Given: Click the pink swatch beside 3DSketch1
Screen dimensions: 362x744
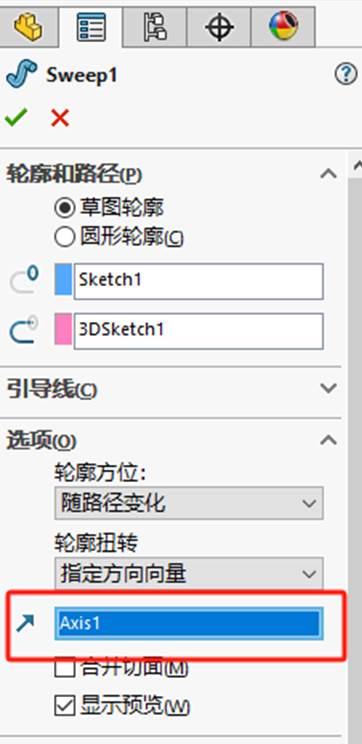Looking at the screenshot, I should click(63, 329).
